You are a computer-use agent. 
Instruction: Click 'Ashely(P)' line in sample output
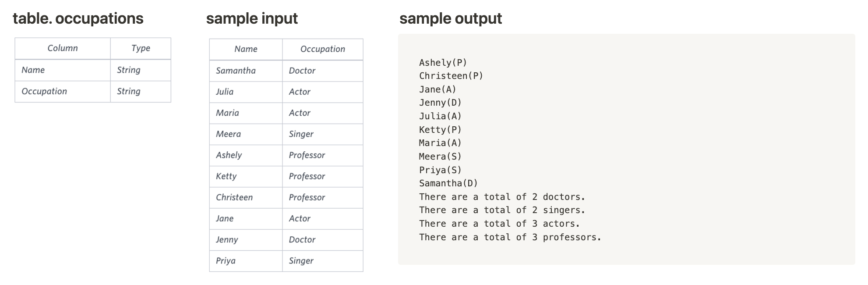pyautogui.click(x=443, y=63)
